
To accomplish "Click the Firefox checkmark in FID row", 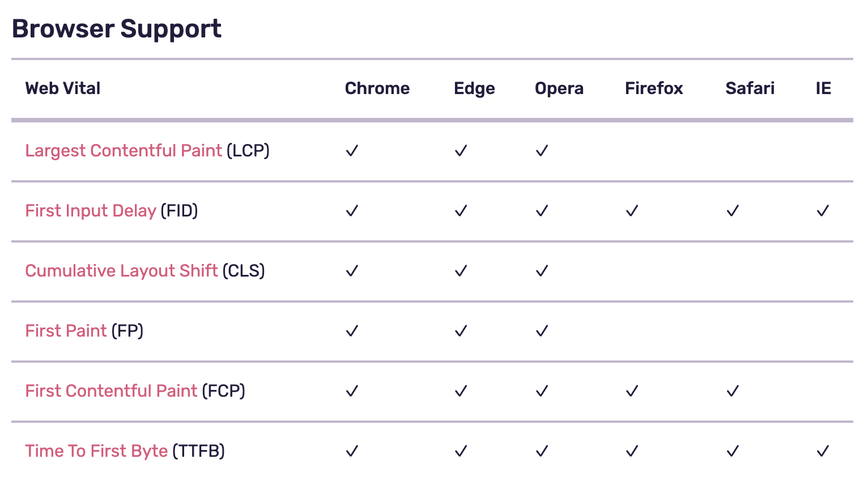I will click(632, 211).
